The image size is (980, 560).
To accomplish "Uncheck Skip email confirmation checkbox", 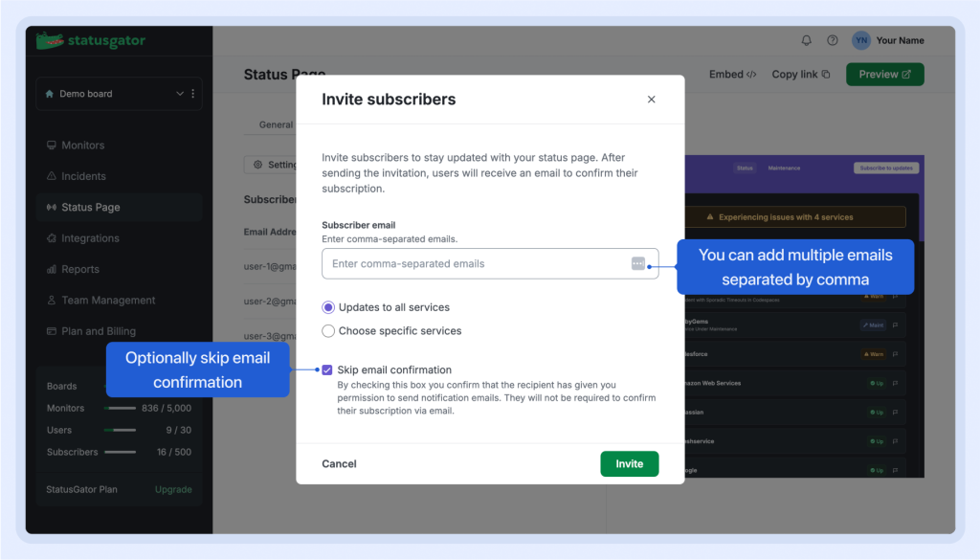I will (327, 370).
